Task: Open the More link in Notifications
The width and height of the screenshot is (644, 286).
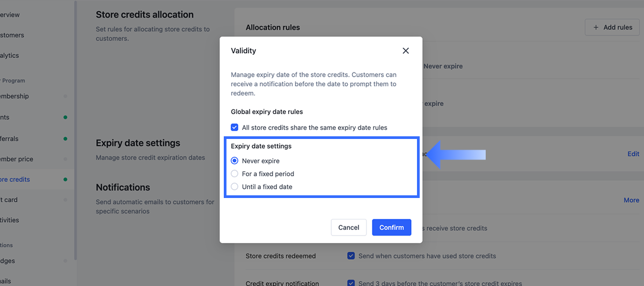Action: coord(631,200)
